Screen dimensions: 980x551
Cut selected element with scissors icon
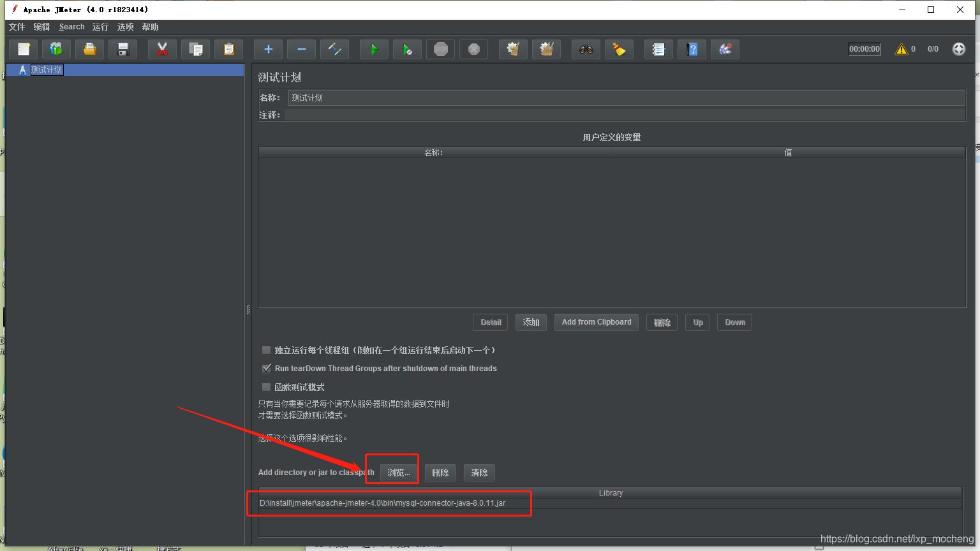(163, 49)
